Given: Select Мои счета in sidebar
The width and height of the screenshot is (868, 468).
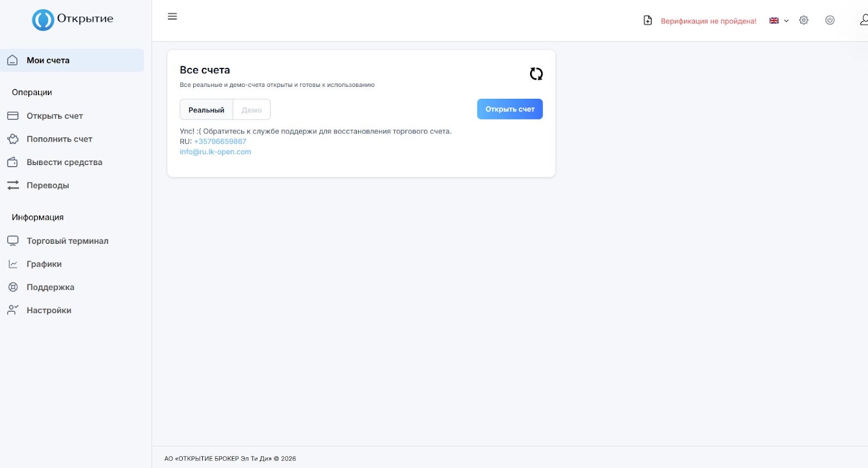Looking at the screenshot, I should pyautogui.click(x=72, y=60).
